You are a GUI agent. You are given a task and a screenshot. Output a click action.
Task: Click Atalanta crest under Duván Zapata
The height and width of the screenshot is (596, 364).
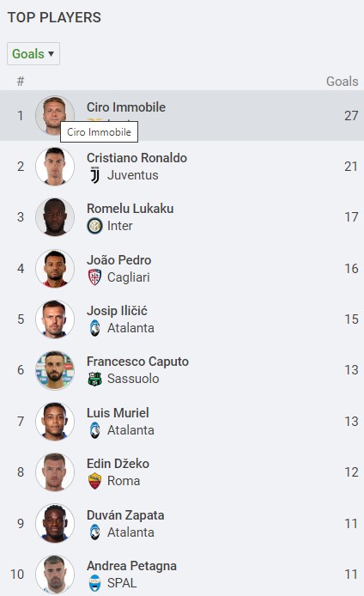94,532
